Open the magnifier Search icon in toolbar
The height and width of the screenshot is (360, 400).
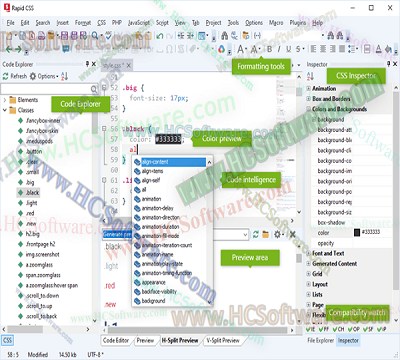pos(95,36)
